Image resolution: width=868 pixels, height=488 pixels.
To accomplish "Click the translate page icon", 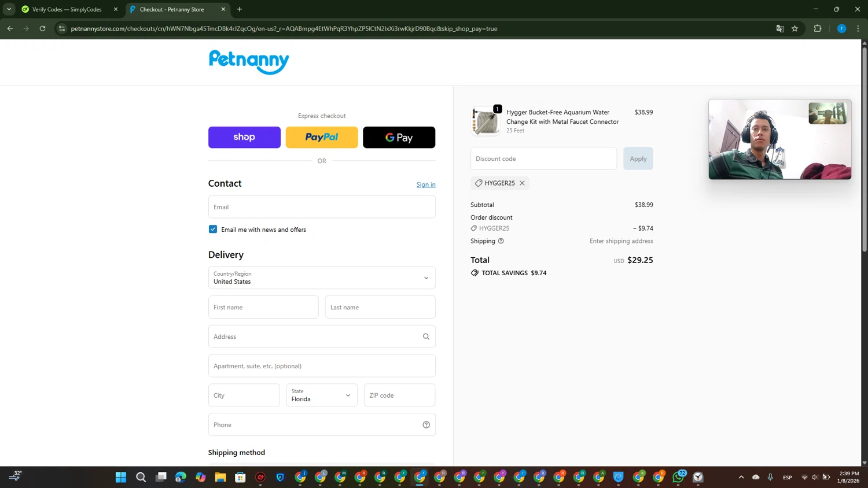I will [x=780, y=28].
